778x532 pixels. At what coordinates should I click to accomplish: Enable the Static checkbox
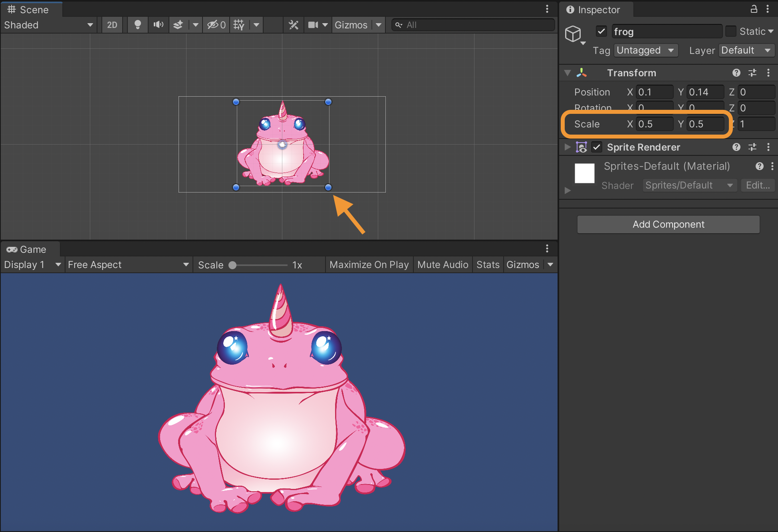(x=730, y=31)
